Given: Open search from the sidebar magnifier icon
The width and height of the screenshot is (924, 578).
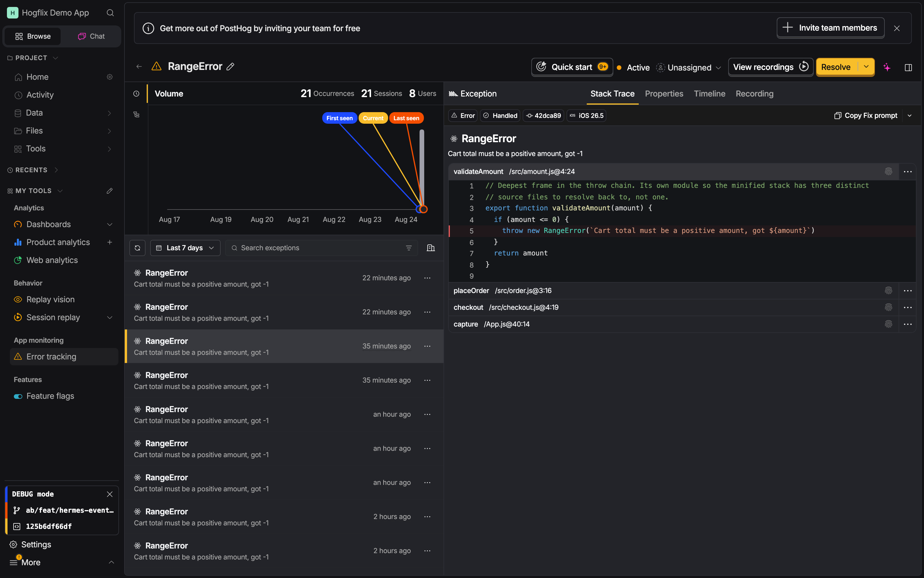Looking at the screenshot, I should 110,13.
